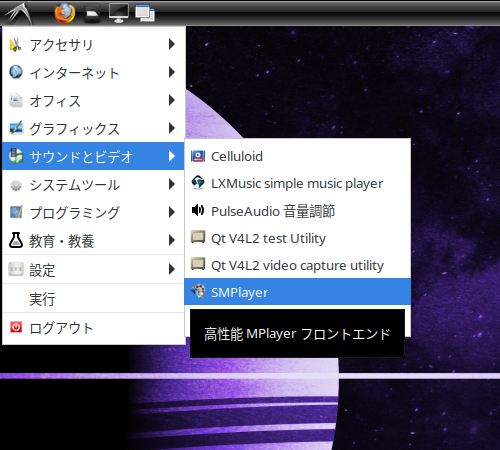Image resolution: width=500 pixels, height=450 pixels.
Task: Expand システムツール submenu arrow
Action: [x=172, y=184]
